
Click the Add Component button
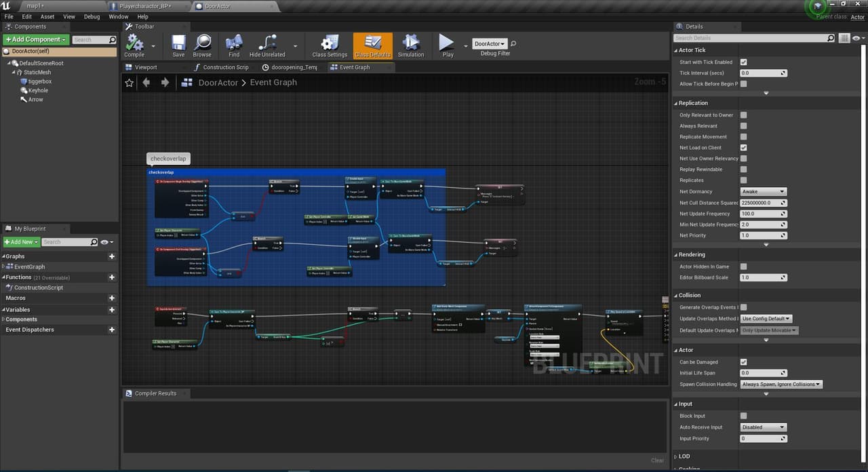[37, 39]
